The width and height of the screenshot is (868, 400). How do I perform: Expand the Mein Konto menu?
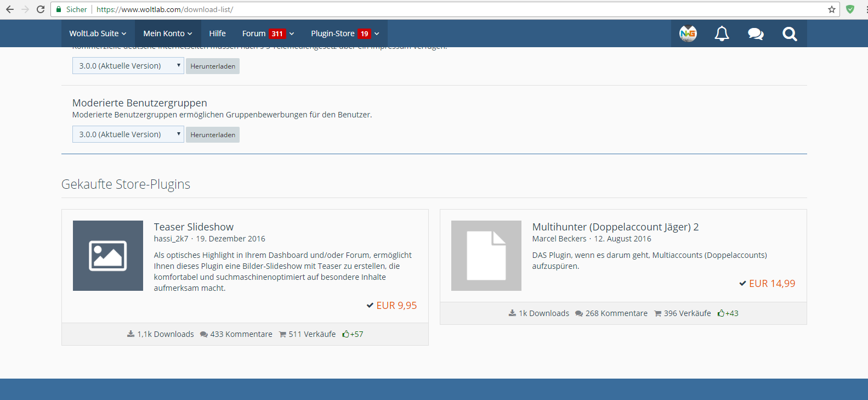point(168,33)
